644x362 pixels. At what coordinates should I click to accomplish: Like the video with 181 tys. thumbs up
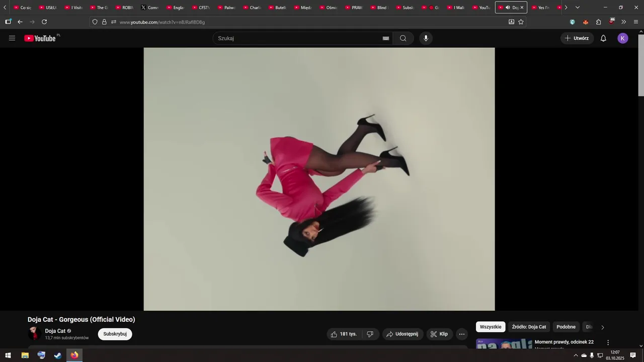pyautogui.click(x=344, y=334)
